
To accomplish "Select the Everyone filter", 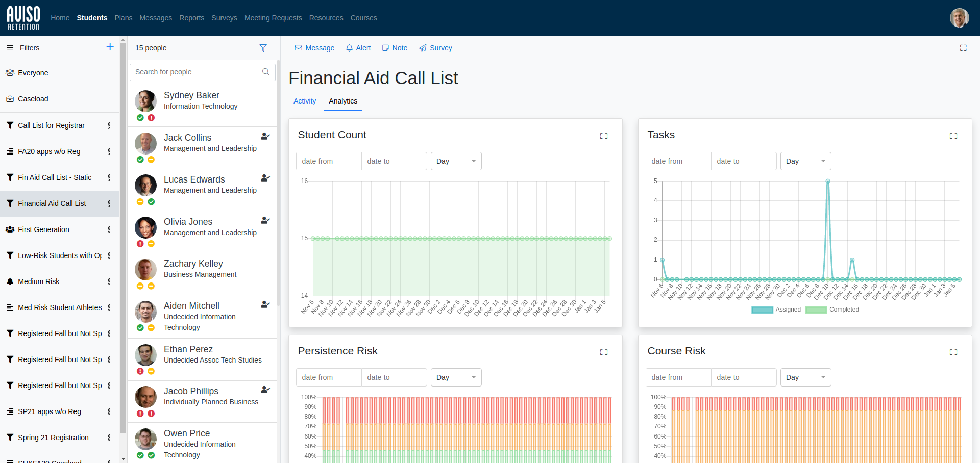I will 60,73.
